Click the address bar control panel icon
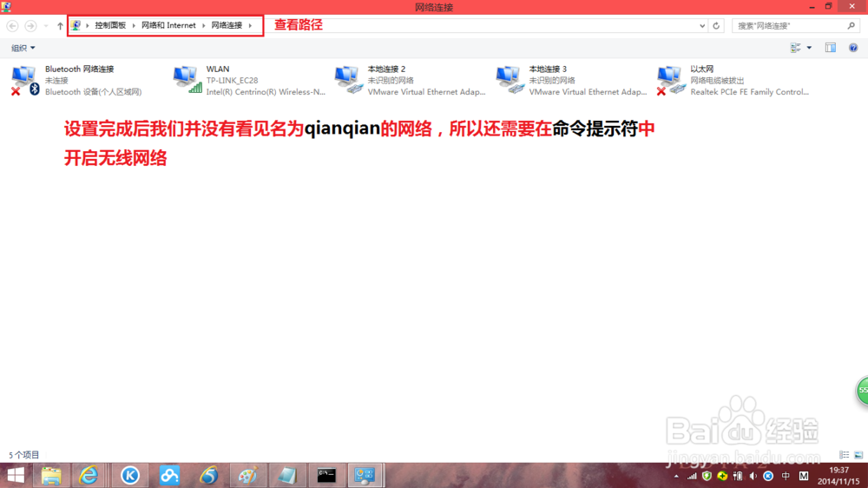This screenshot has height=488, width=868. coord(76,25)
